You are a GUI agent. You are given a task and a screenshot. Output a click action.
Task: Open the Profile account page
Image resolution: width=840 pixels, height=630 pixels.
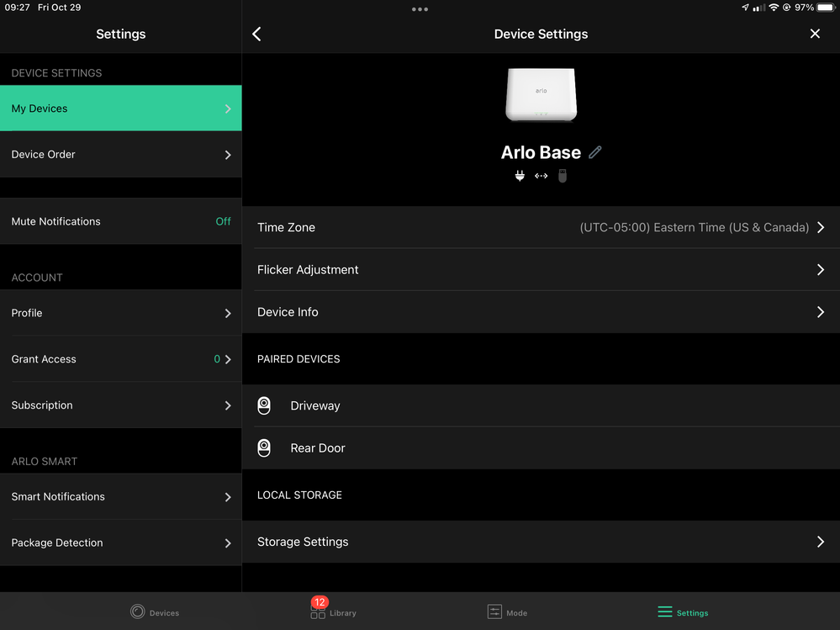(120, 313)
